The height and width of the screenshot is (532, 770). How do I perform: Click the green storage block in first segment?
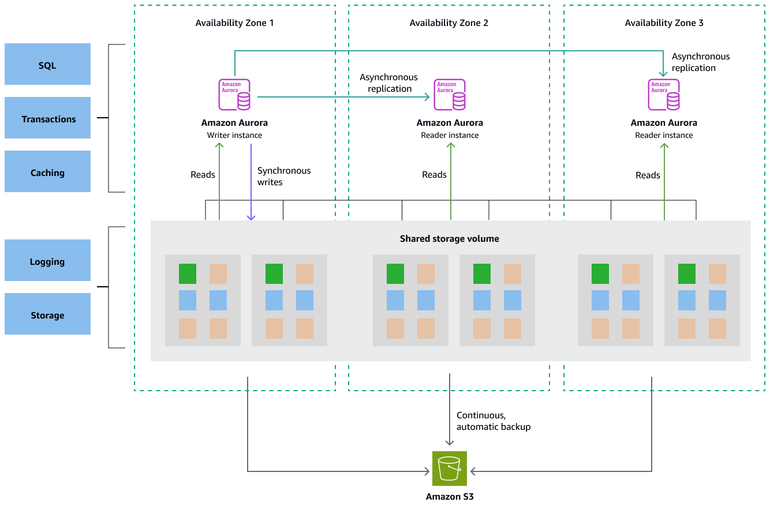[188, 275]
